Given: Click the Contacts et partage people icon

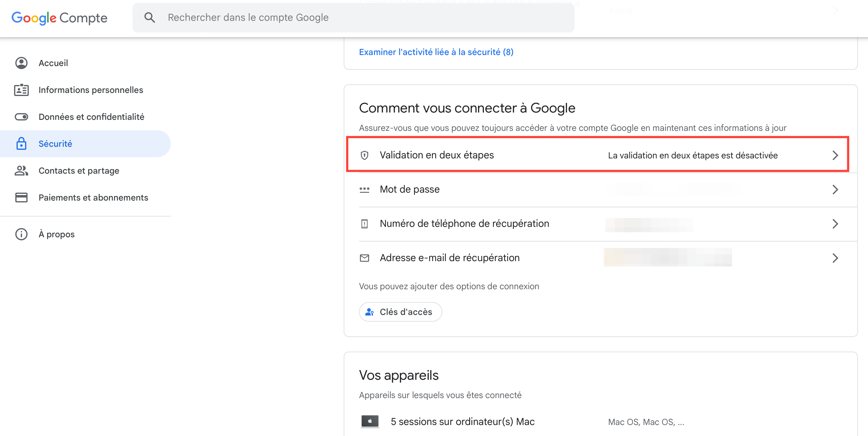Looking at the screenshot, I should (x=21, y=171).
